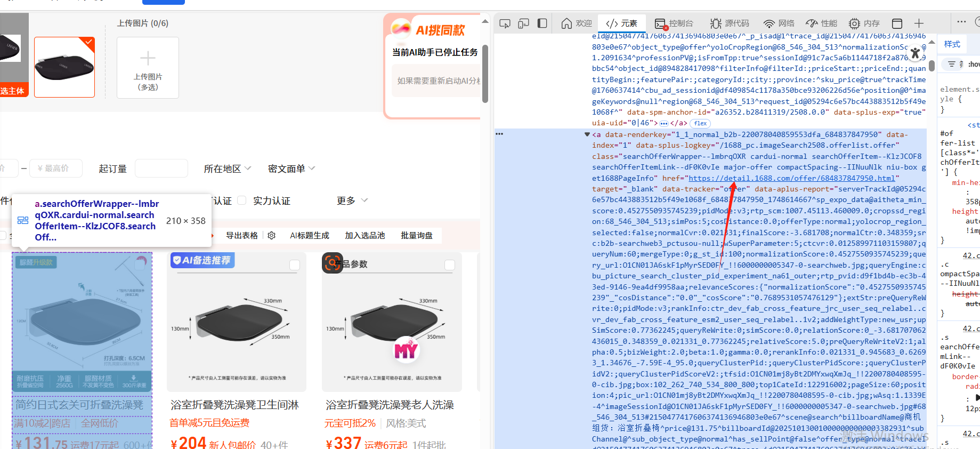The image size is (980, 449).
Task: Click the 导出表格 export table button
Action: click(242, 235)
